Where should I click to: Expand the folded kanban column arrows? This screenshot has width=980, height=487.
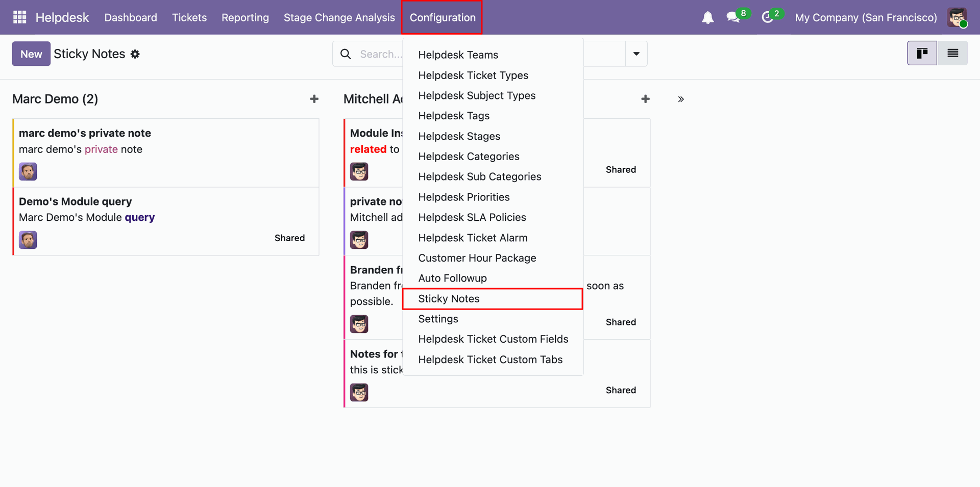click(x=680, y=99)
